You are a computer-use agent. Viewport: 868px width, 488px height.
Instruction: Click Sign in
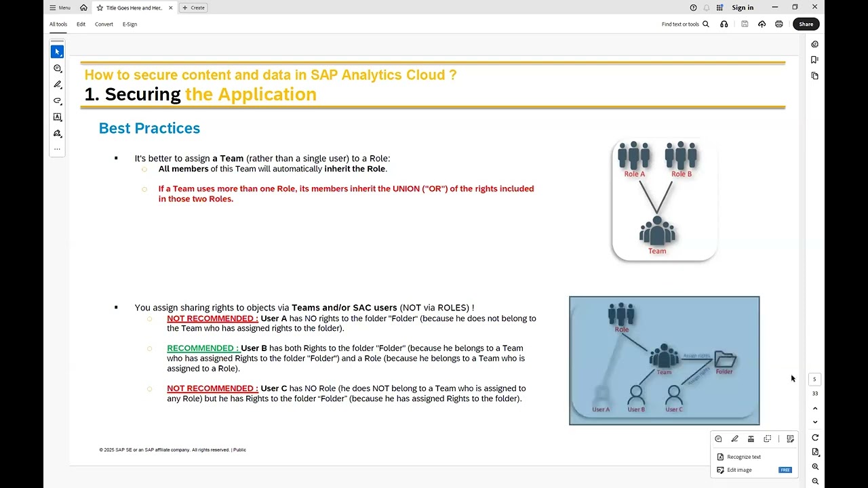pyautogui.click(x=743, y=7)
